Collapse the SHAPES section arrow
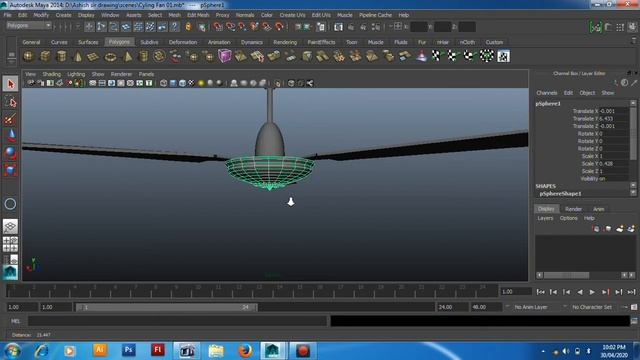 click(633, 186)
